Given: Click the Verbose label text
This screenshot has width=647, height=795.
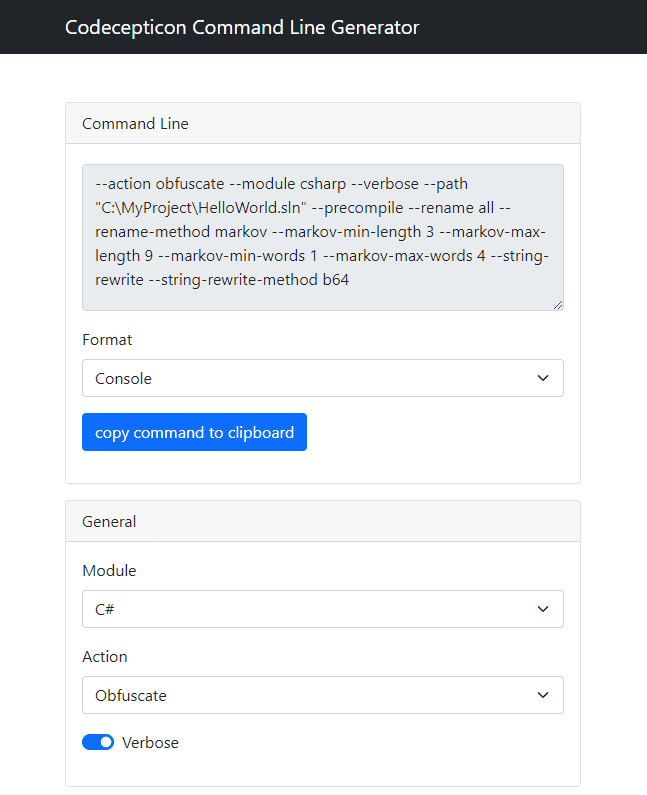Looking at the screenshot, I should click(x=151, y=743).
